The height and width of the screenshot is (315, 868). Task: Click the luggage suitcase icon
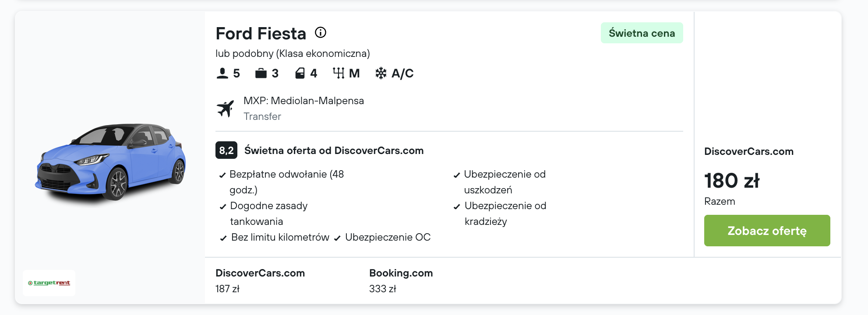[261, 73]
